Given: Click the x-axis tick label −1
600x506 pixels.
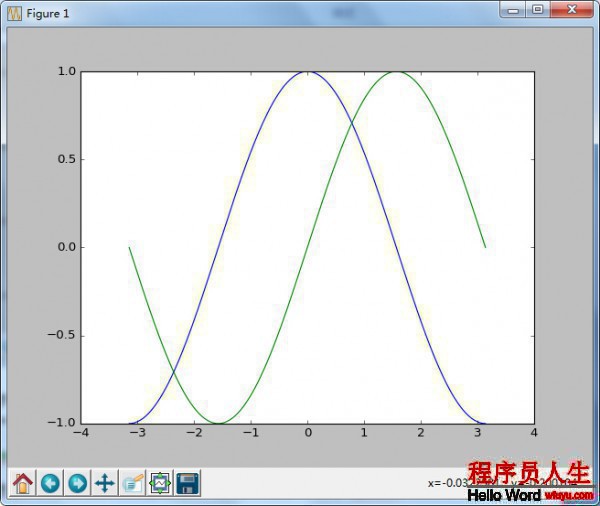Looking at the screenshot, I should pyautogui.click(x=251, y=433).
